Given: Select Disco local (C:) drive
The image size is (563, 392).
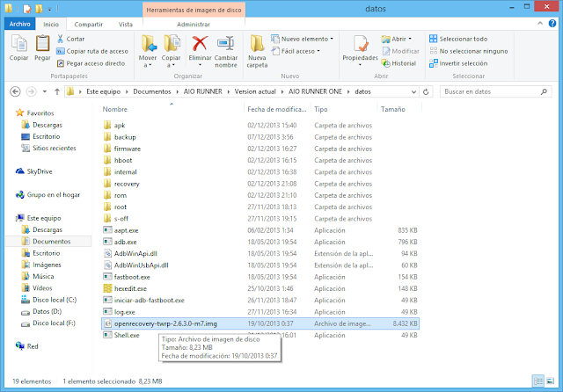Looking at the screenshot, I should click(x=49, y=300).
